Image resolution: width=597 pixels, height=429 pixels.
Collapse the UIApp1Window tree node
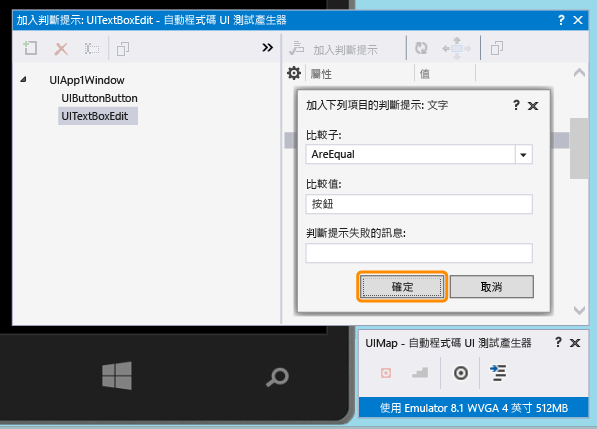point(24,80)
